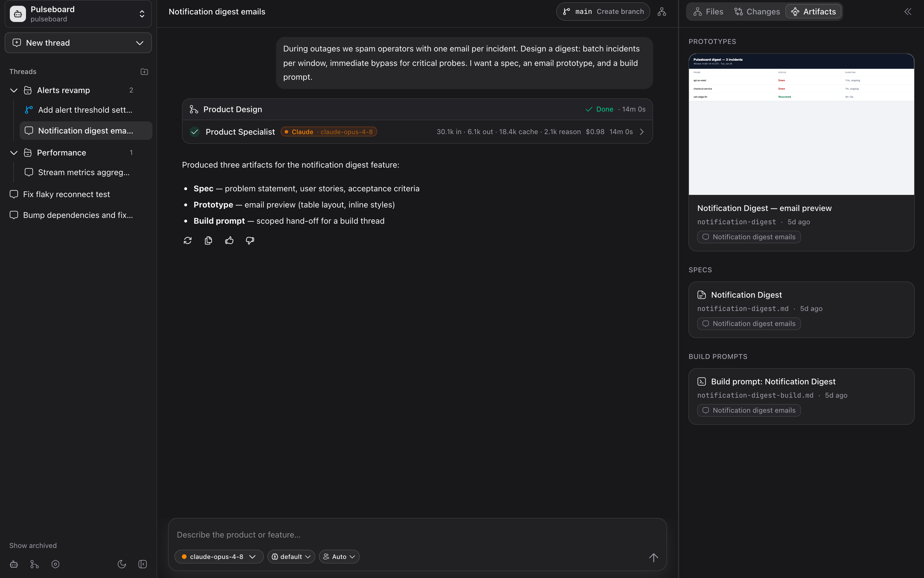Open the Alerts revamp folder row
The height and width of the screenshot is (578, 924).
tap(78, 90)
